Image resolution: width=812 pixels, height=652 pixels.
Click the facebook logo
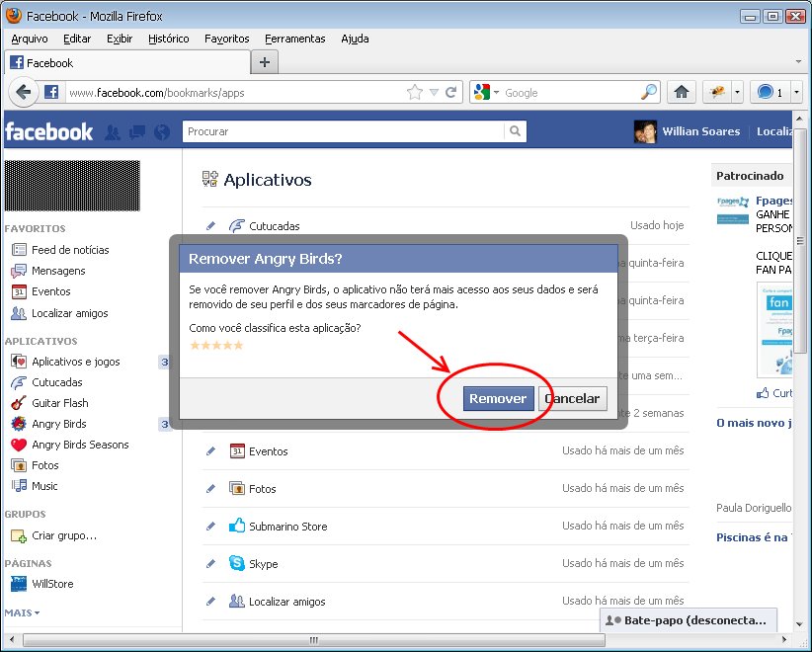[x=48, y=131]
